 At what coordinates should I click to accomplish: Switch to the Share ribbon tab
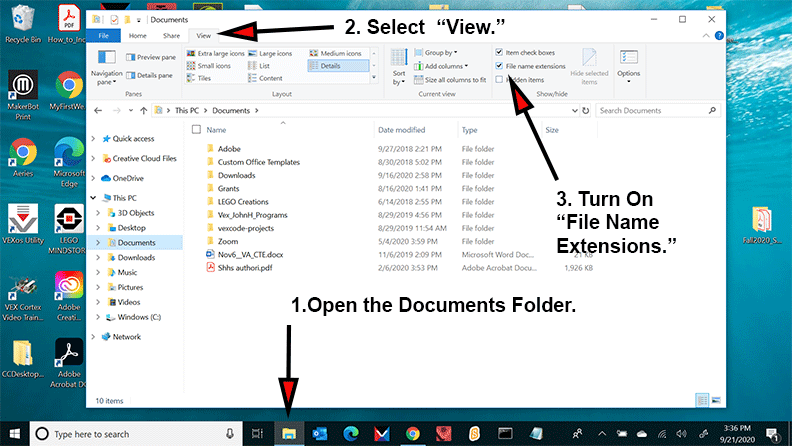pyautogui.click(x=171, y=35)
